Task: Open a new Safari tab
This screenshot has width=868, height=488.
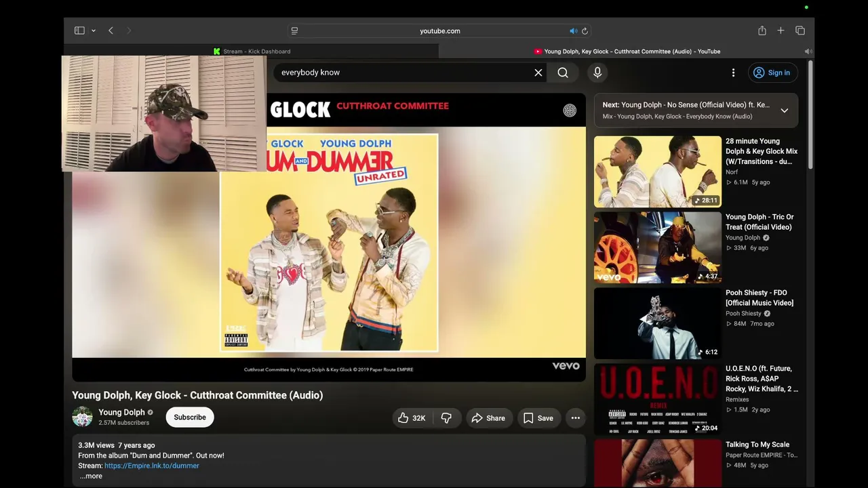Action: 781,30
